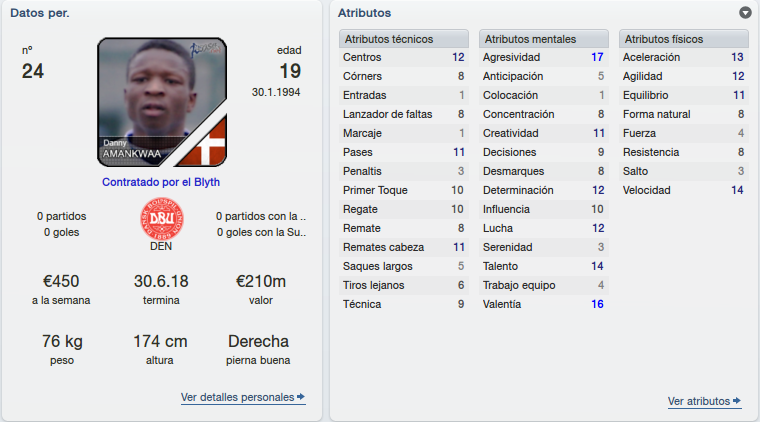Click the €210m valor figure
Screen dimensions: 760x422
coord(261,281)
